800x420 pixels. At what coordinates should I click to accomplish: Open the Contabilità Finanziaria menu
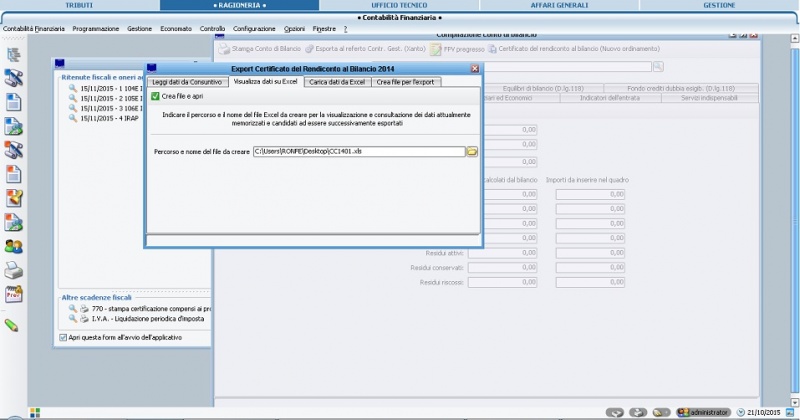coord(34,29)
